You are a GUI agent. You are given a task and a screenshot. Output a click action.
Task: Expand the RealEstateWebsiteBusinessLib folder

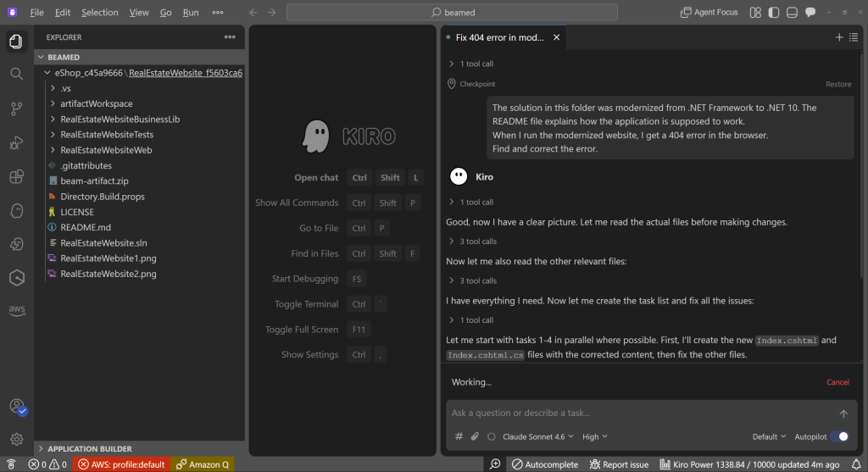pos(53,119)
